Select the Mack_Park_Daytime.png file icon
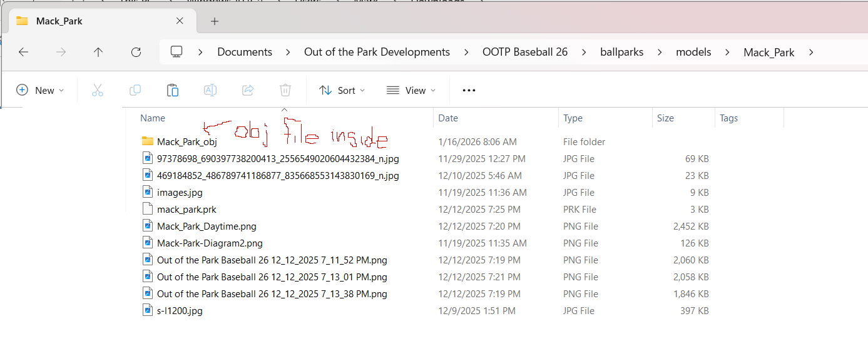 coord(148,226)
